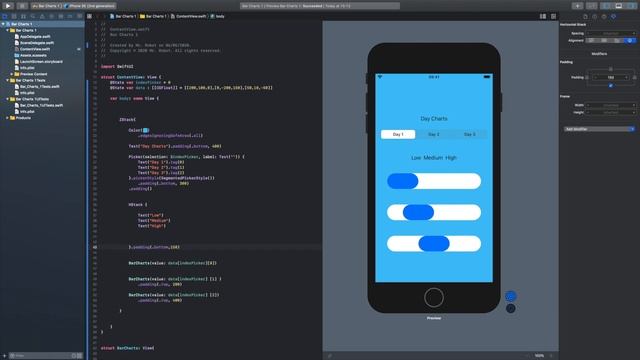This screenshot has height=360, width=640.
Task: Click the body symbol in jump bar
Action: tap(218, 16)
